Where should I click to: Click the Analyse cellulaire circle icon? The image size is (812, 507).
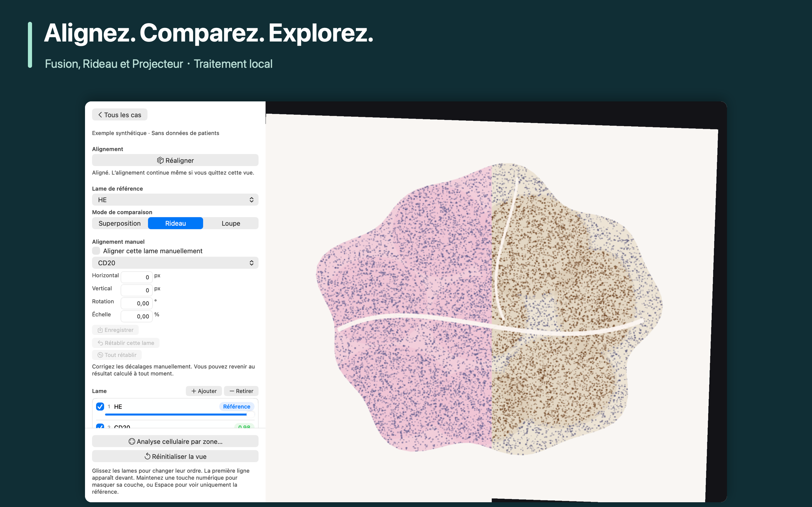pyautogui.click(x=132, y=441)
